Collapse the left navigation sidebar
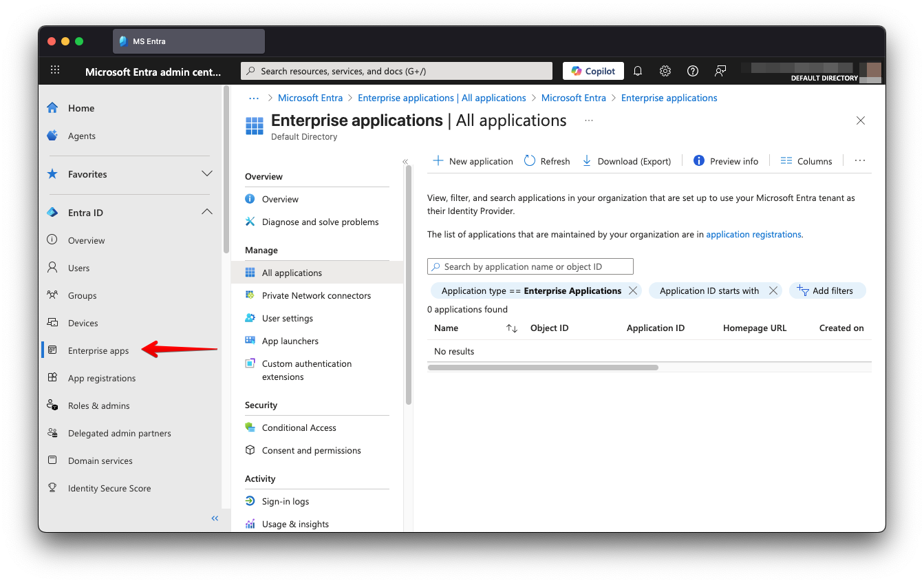Viewport: 924px width, 583px height. click(x=215, y=518)
